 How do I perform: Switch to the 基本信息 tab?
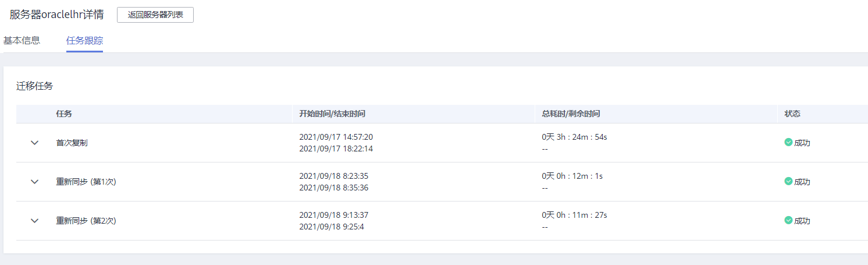pos(22,41)
